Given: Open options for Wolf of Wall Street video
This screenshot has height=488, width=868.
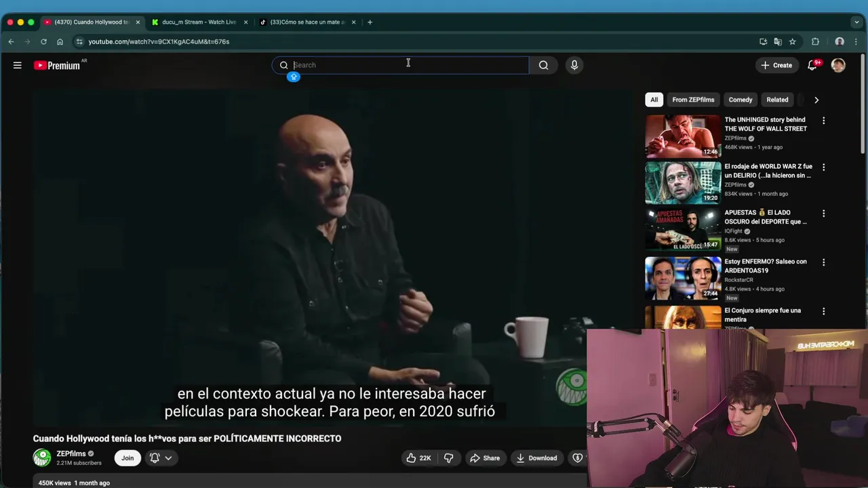Looking at the screenshot, I should 824,121.
